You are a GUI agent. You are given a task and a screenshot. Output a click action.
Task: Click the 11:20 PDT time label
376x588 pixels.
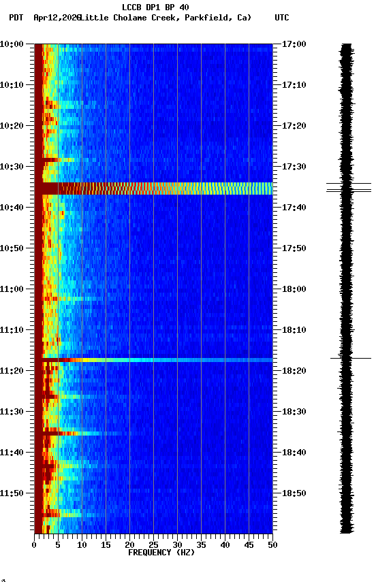[x=12, y=372]
